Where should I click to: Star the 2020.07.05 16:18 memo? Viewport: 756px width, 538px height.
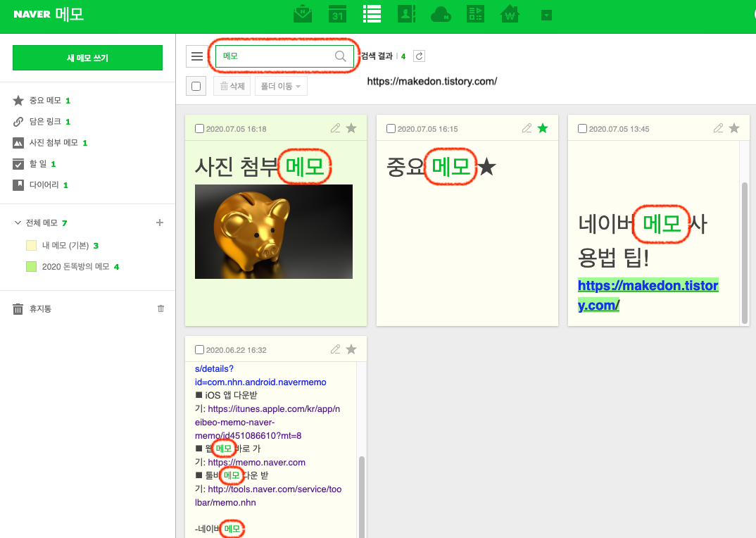(x=351, y=128)
